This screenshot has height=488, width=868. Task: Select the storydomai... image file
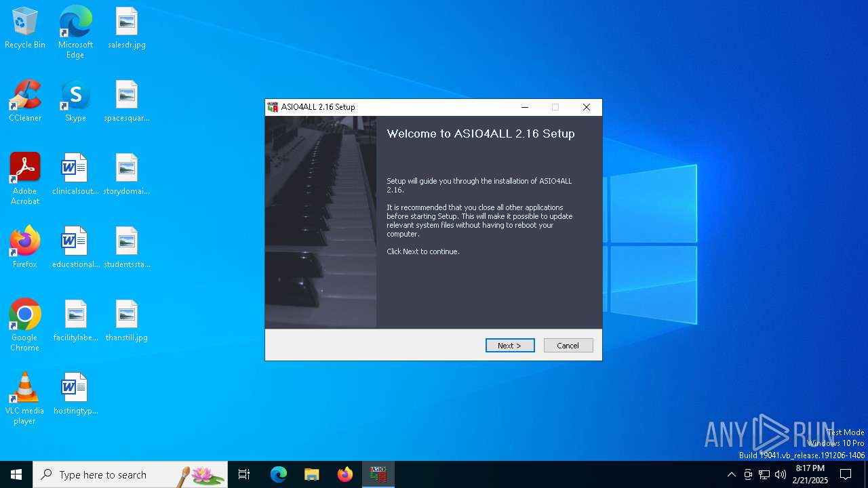tap(127, 175)
